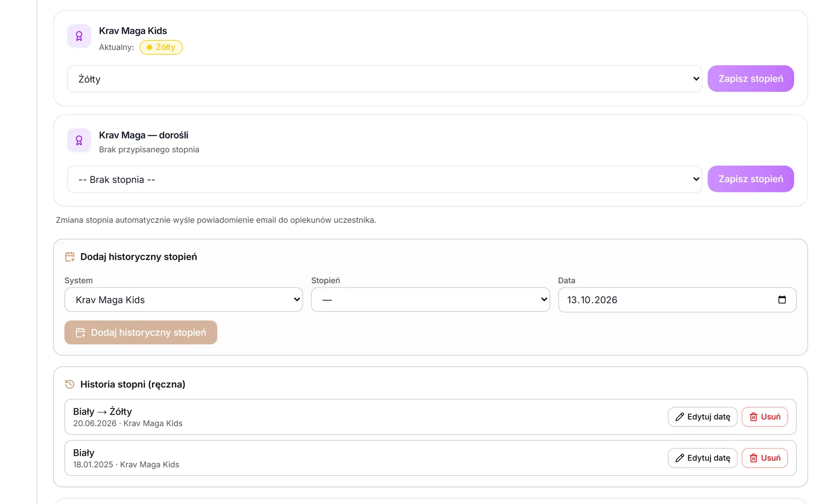Click the 'Krav Maga Kids' card title
Image resolution: width=824 pixels, height=504 pixels.
click(x=133, y=31)
